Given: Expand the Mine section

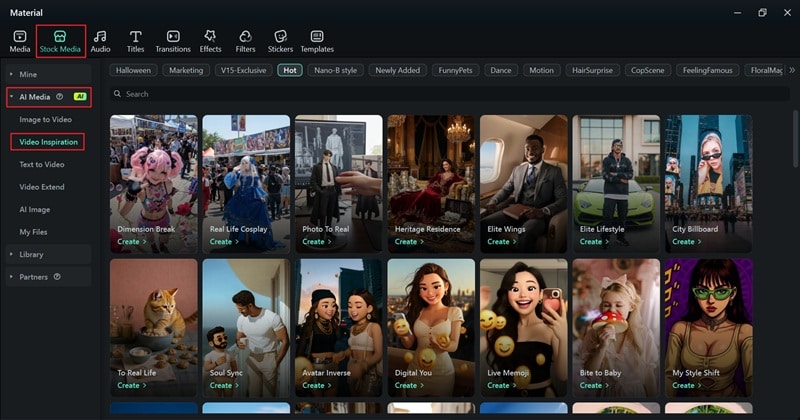Looking at the screenshot, I should [11, 75].
